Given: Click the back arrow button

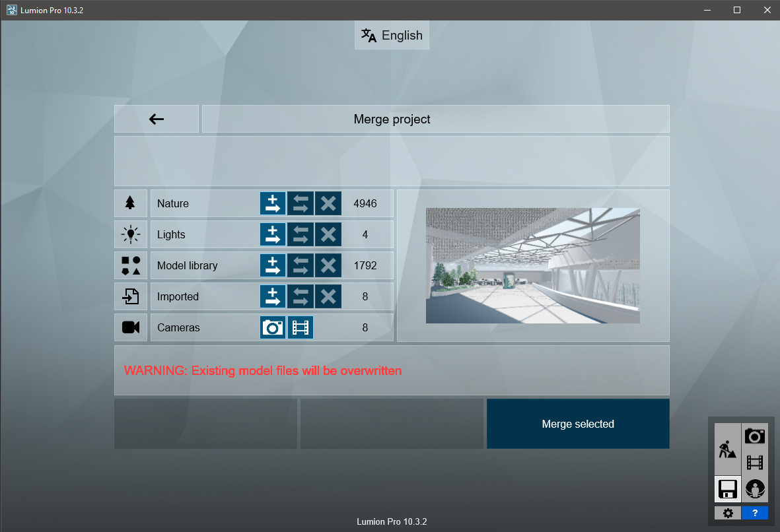Looking at the screenshot, I should click(157, 119).
